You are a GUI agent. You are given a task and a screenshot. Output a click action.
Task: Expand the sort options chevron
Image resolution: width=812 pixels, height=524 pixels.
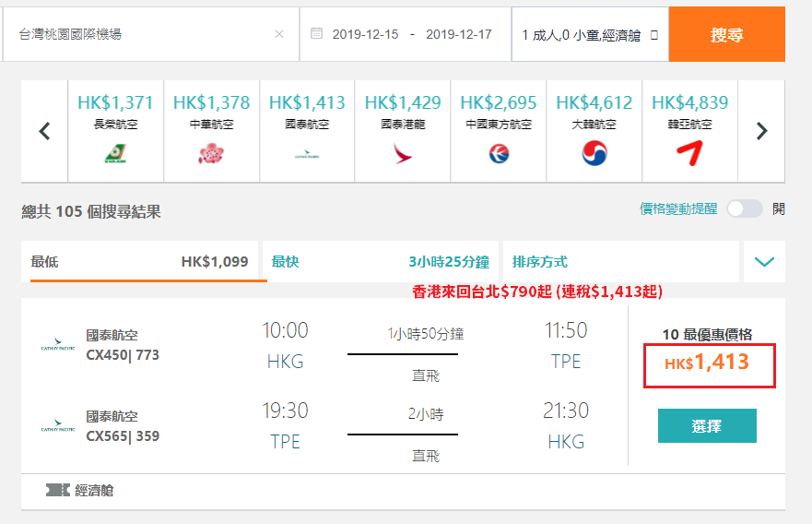764,261
